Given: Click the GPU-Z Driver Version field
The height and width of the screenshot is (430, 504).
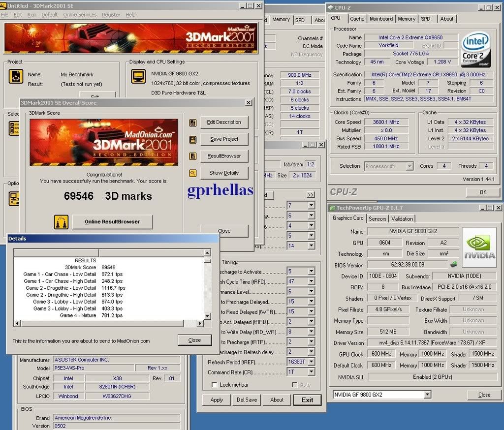Looking at the screenshot, I should pos(432,343).
